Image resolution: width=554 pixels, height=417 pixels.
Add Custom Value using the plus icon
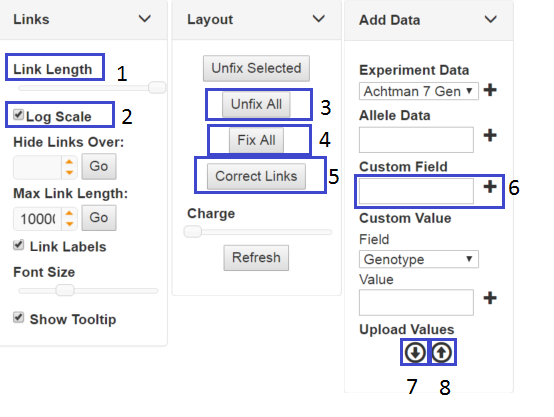(x=490, y=298)
